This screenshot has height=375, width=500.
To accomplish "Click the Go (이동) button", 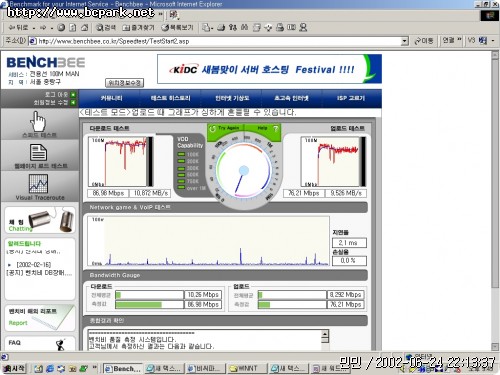I will click(x=423, y=41).
